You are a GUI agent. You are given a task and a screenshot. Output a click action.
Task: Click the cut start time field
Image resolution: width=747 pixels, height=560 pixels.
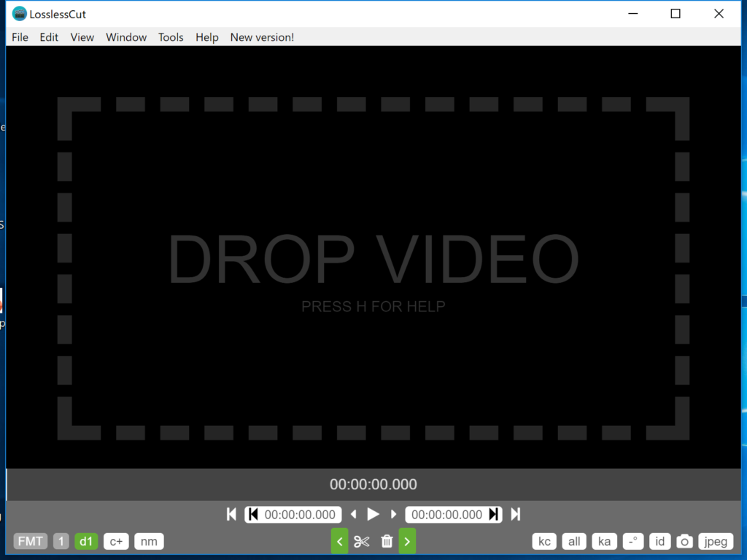coord(299,514)
